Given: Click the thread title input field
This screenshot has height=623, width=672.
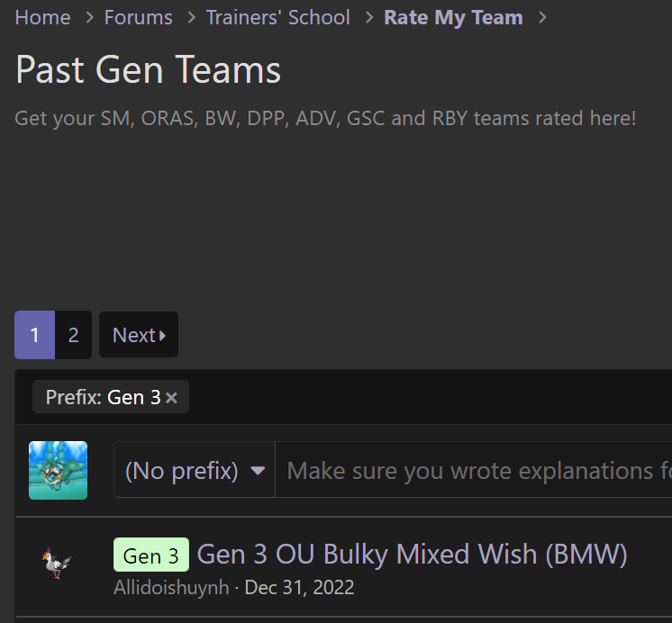Looking at the screenshot, I should pyautogui.click(x=474, y=471).
